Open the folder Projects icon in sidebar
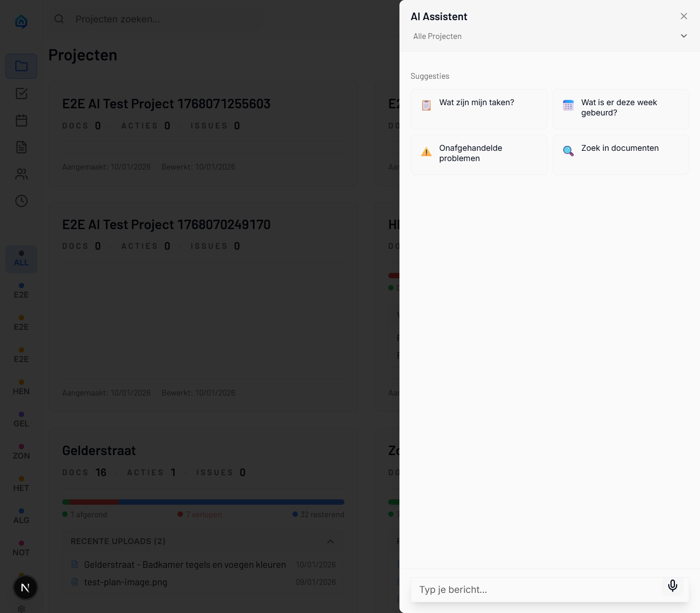This screenshot has height=613, width=700. (x=21, y=66)
